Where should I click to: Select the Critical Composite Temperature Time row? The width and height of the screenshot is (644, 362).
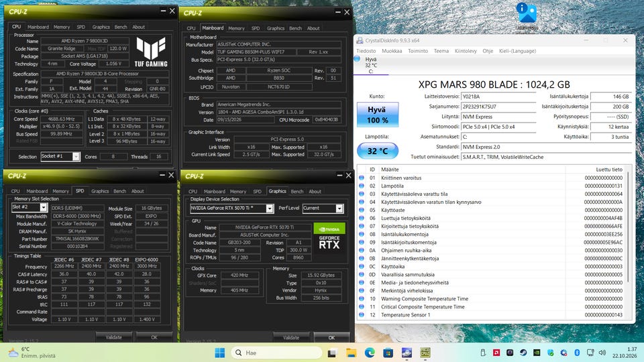pos(493,306)
